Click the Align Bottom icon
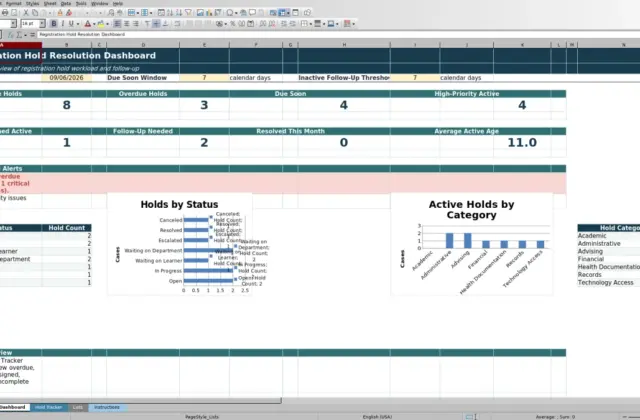Viewport: 640px width, 420px height. click(165, 24)
